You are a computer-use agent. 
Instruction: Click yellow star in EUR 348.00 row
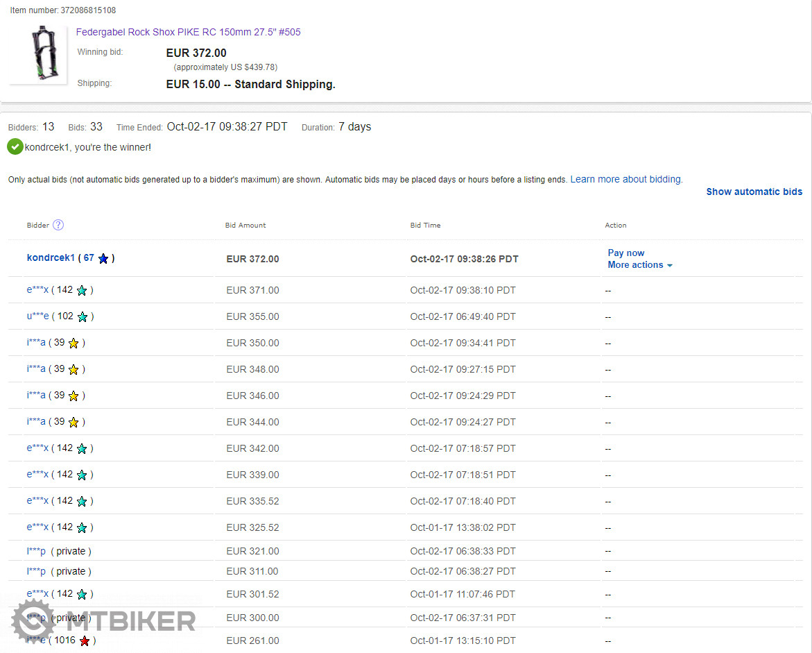coord(74,370)
